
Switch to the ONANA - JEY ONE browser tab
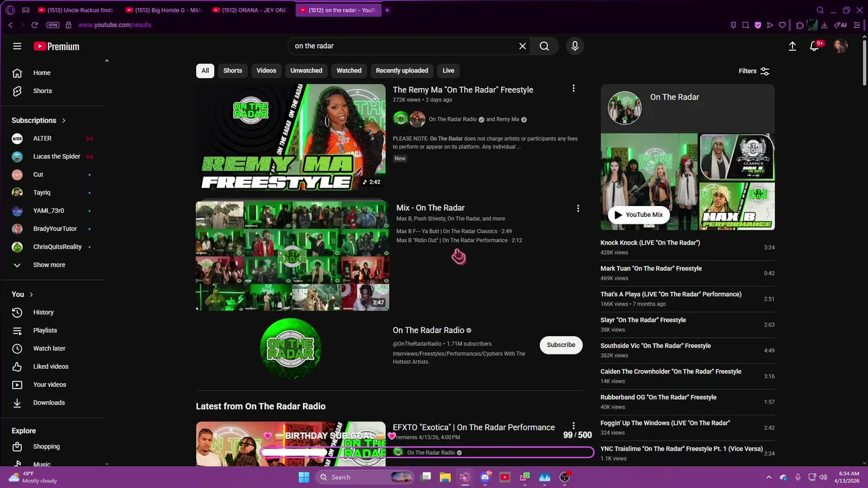coord(251,10)
